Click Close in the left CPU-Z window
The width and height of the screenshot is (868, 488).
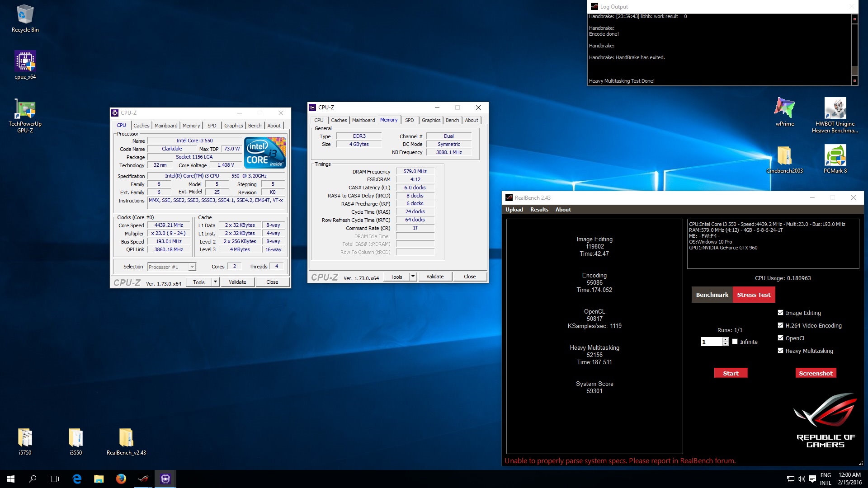(x=272, y=282)
